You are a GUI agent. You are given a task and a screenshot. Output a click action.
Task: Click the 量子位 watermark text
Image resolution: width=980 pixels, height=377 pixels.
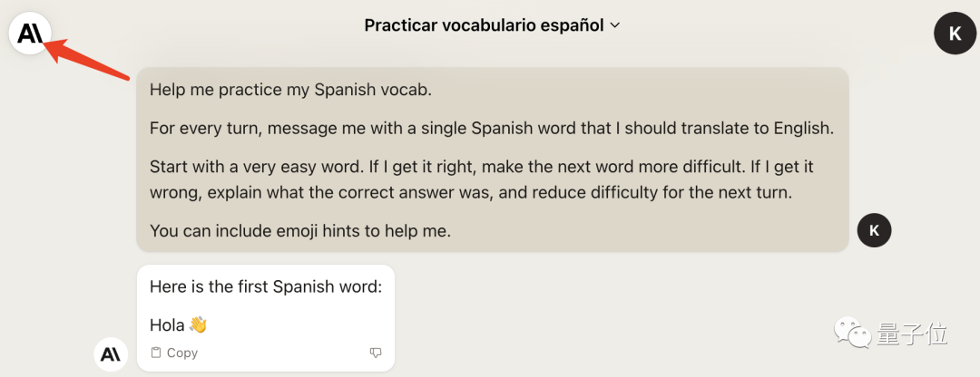pos(912,333)
